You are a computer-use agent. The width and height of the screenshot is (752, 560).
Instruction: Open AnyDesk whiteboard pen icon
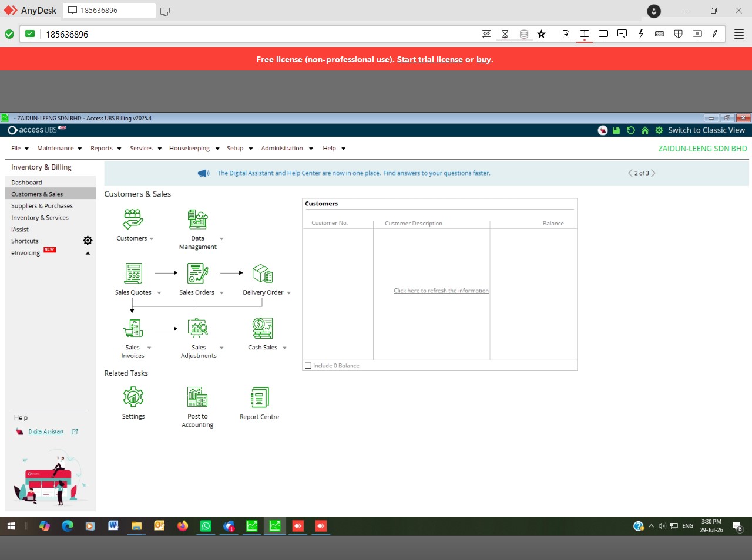click(x=716, y=34)
